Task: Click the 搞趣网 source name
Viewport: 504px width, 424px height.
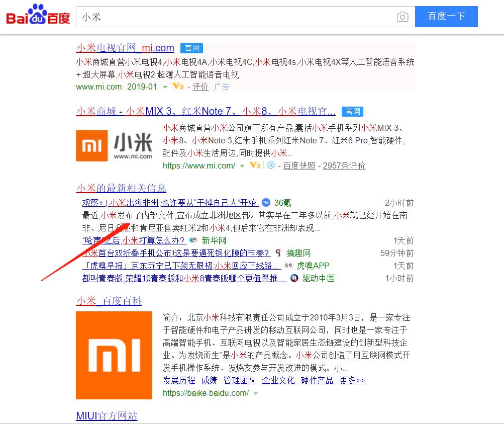Action: 298,253
